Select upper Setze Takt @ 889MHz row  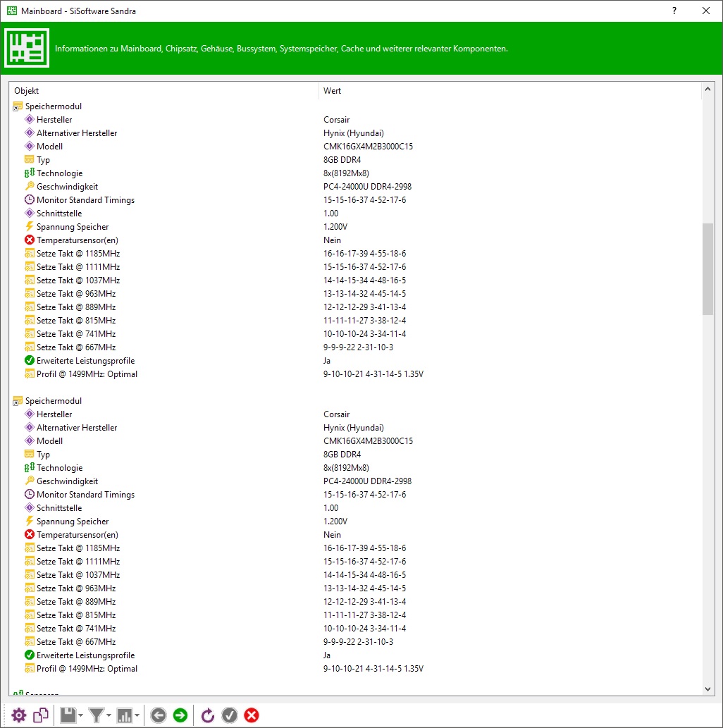[356, 307]
